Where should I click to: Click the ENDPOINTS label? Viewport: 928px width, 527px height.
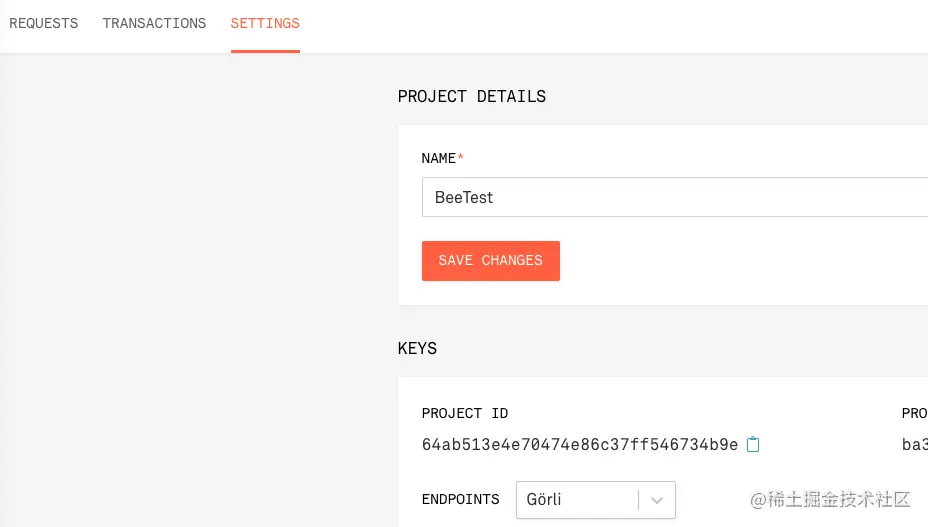[460, 499]
